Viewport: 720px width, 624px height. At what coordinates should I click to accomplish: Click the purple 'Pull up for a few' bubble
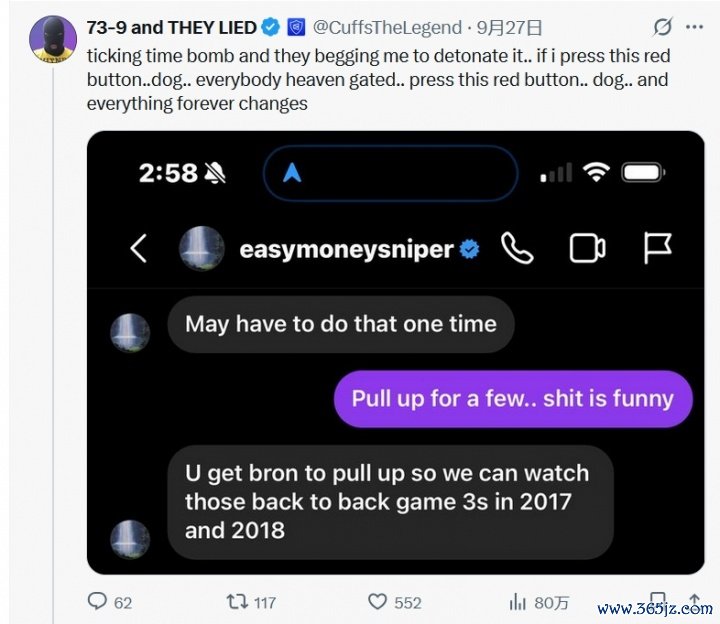(512, 399)
